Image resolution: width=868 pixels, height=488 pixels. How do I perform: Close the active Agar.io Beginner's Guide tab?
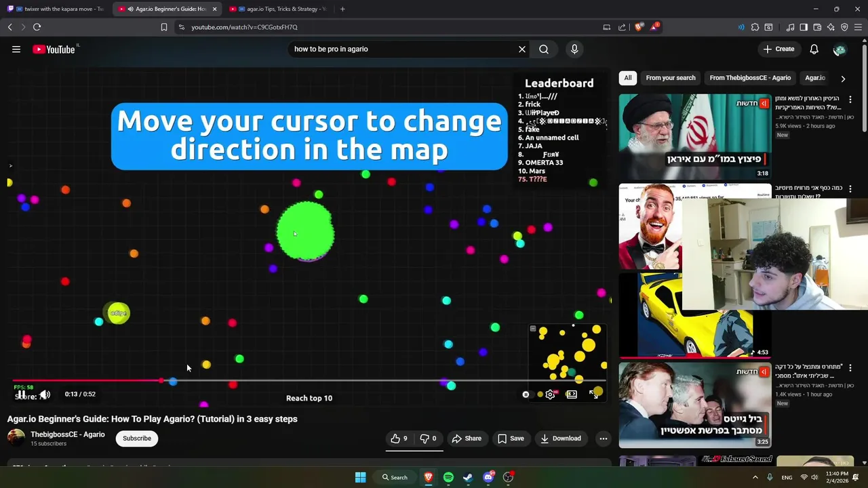pos(214,9)
